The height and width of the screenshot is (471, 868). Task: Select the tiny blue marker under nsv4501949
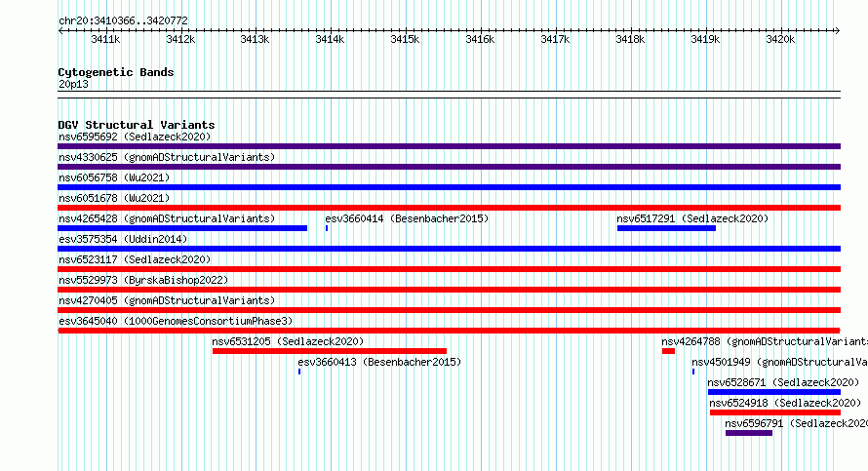(x=693, y=372)
